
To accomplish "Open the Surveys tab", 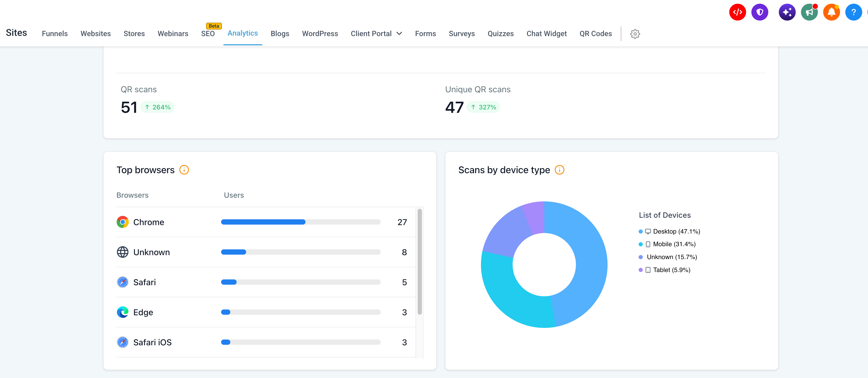I will 462,34.
